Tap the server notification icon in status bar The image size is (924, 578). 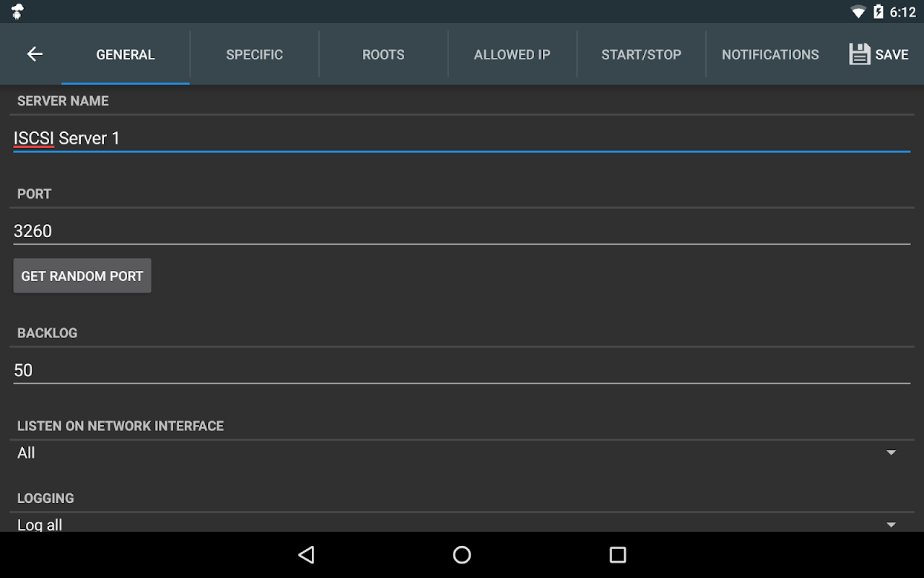(17, 12)
